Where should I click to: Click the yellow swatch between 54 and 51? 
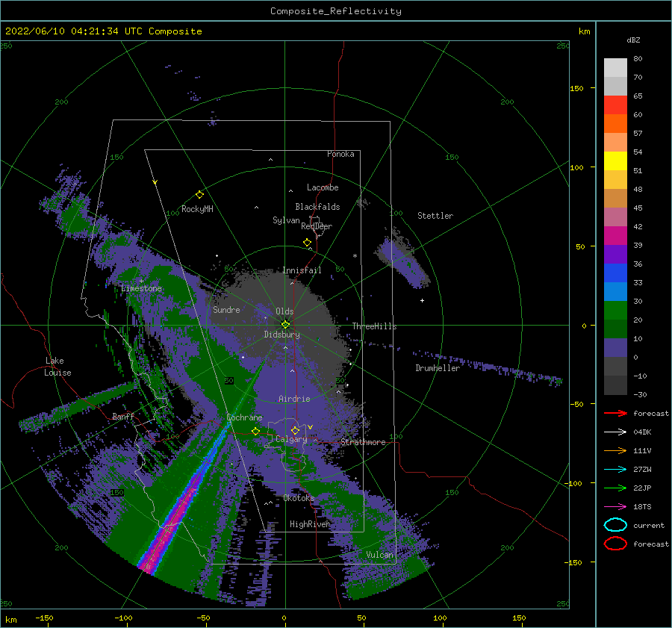click(615, 161)
